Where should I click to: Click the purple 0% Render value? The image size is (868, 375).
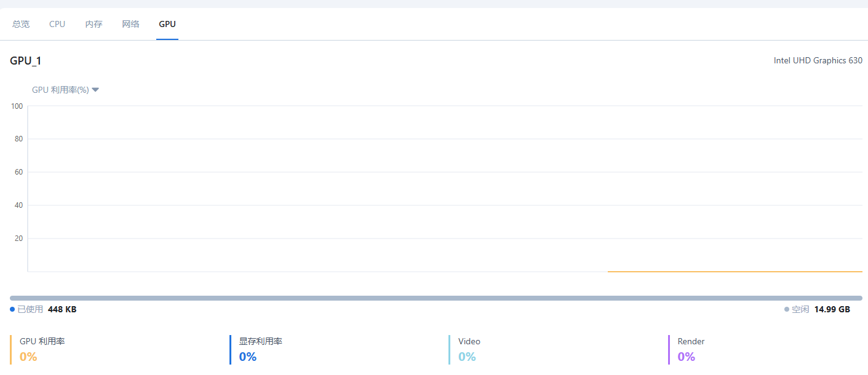[x=687, y=357]
